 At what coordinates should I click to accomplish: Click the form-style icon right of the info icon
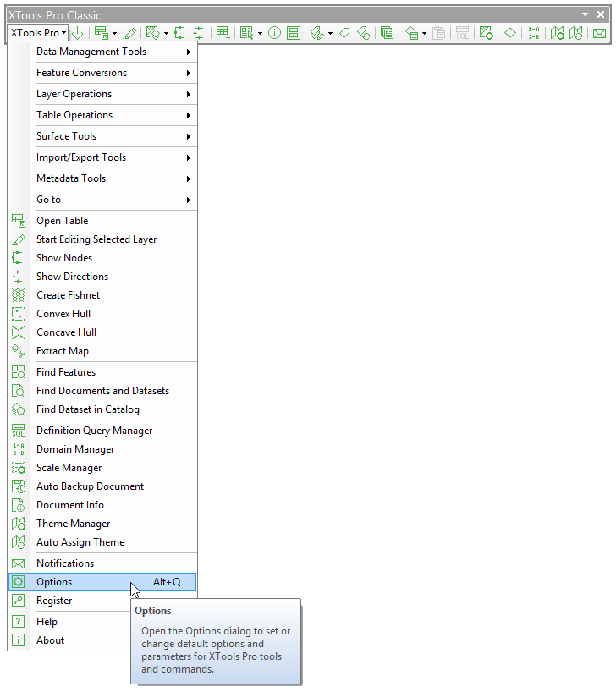294,33
